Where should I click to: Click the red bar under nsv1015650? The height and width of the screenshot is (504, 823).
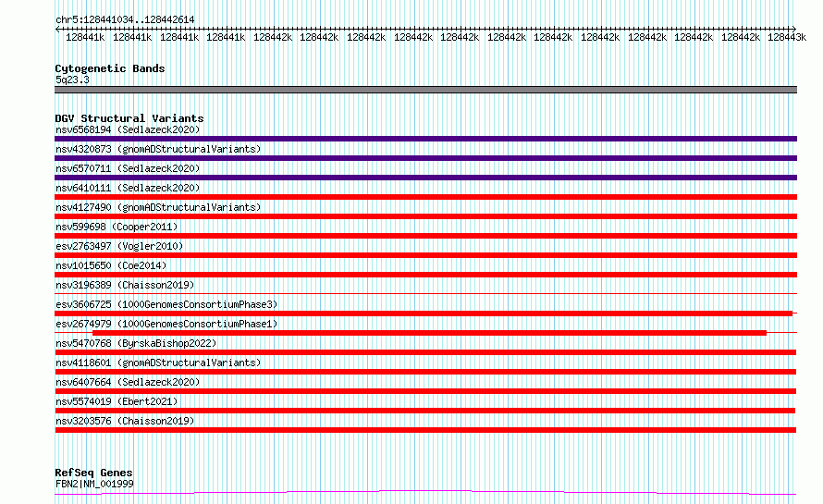(x=425, y=275)
